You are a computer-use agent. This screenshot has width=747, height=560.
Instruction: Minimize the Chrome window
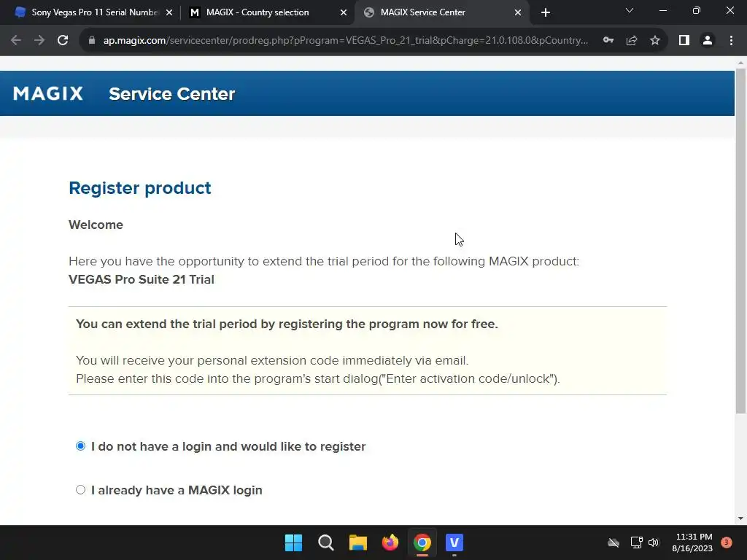click(662, 10)
